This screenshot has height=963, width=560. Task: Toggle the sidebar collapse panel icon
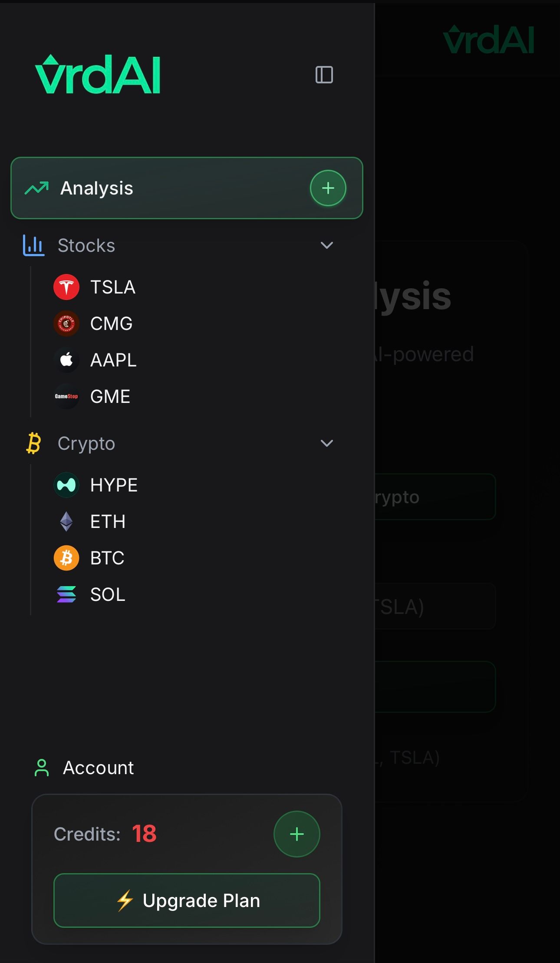tap(324, 75)
